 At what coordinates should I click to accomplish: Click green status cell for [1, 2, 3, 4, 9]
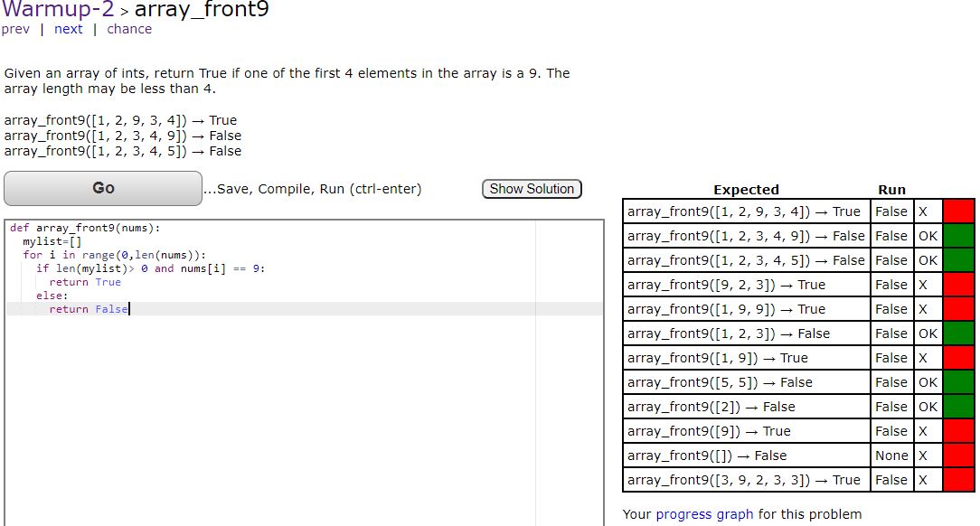coord(958,236)
